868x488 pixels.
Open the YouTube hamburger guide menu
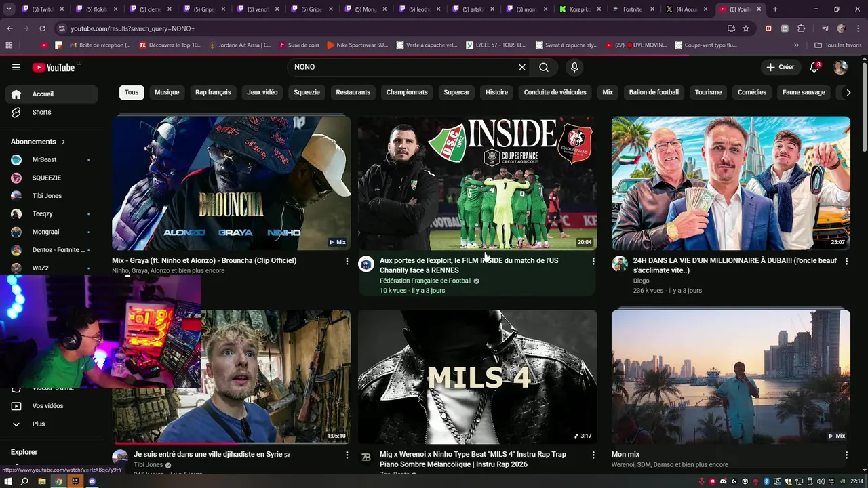coord(16,67)
